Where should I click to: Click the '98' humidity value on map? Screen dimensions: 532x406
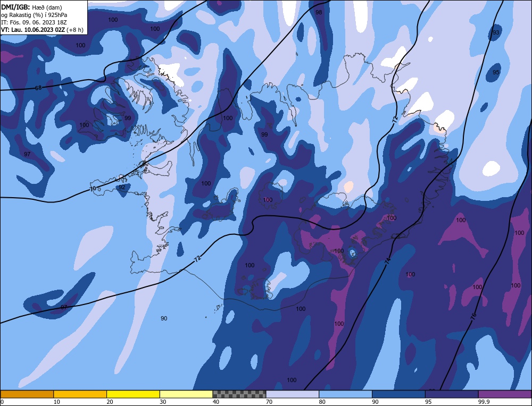click(x=319, y=12)
